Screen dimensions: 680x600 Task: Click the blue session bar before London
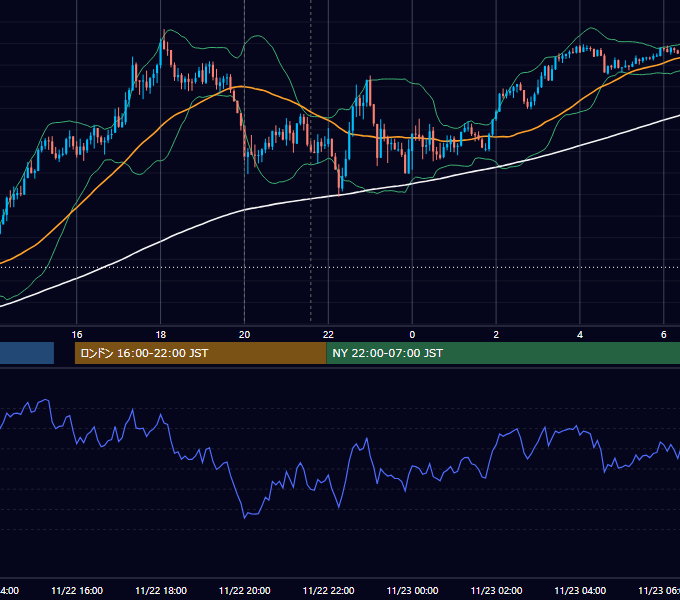(x=27, y=353)
